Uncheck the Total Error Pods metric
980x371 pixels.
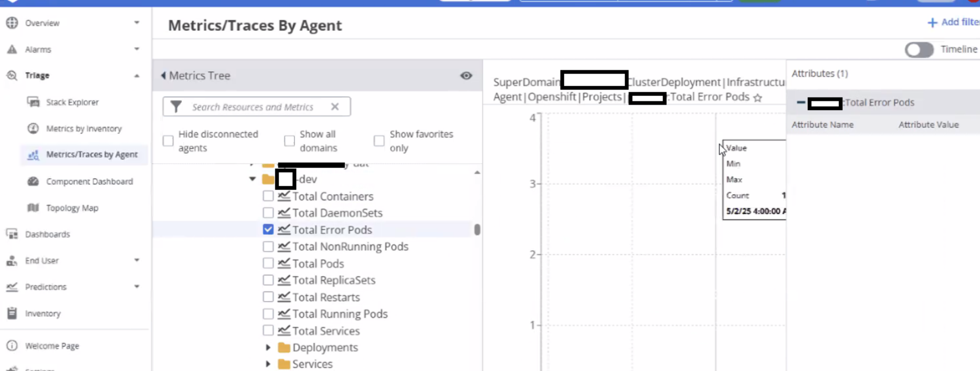coord(268,230)
